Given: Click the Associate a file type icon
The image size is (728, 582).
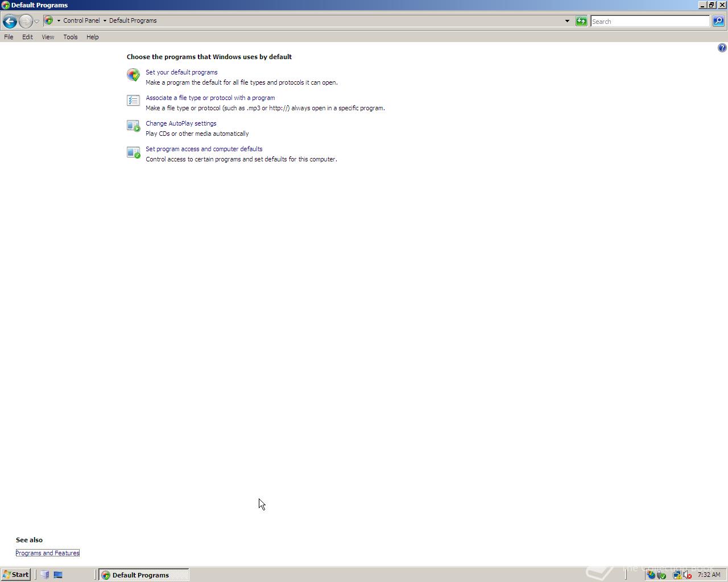Looking at the screenshot, I should coord(133,101).
